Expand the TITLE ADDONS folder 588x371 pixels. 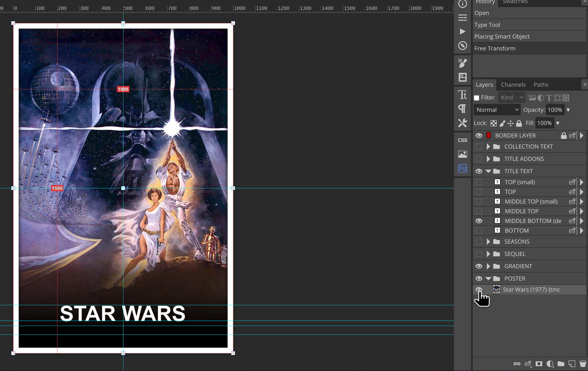pos(488,159)
